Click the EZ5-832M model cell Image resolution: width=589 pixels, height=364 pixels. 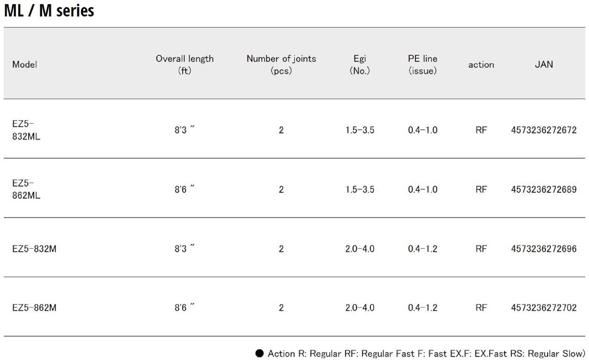(34, 249)
